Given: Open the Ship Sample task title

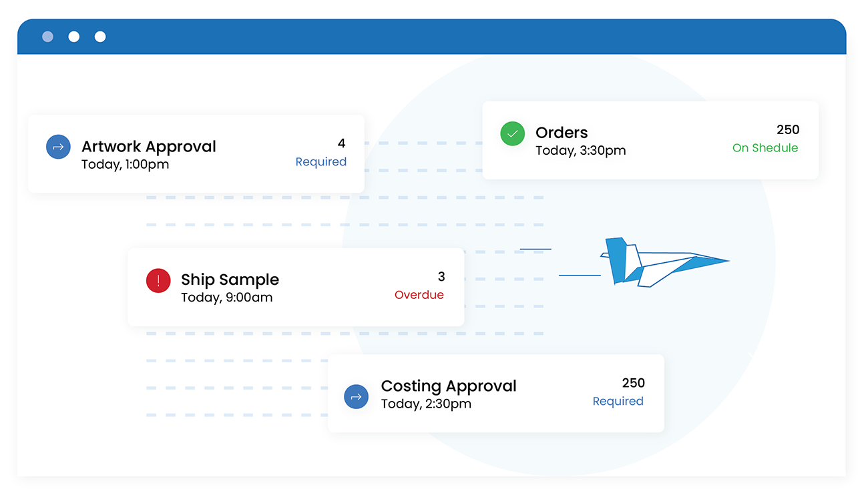Looking at the screenshot, I should (230, 280).
